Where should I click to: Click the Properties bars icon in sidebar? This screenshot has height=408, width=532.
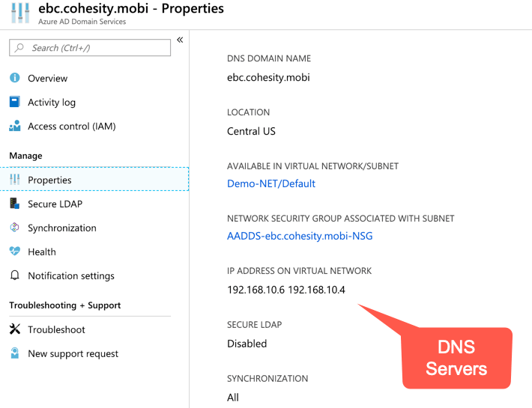[x=15, y=180]
